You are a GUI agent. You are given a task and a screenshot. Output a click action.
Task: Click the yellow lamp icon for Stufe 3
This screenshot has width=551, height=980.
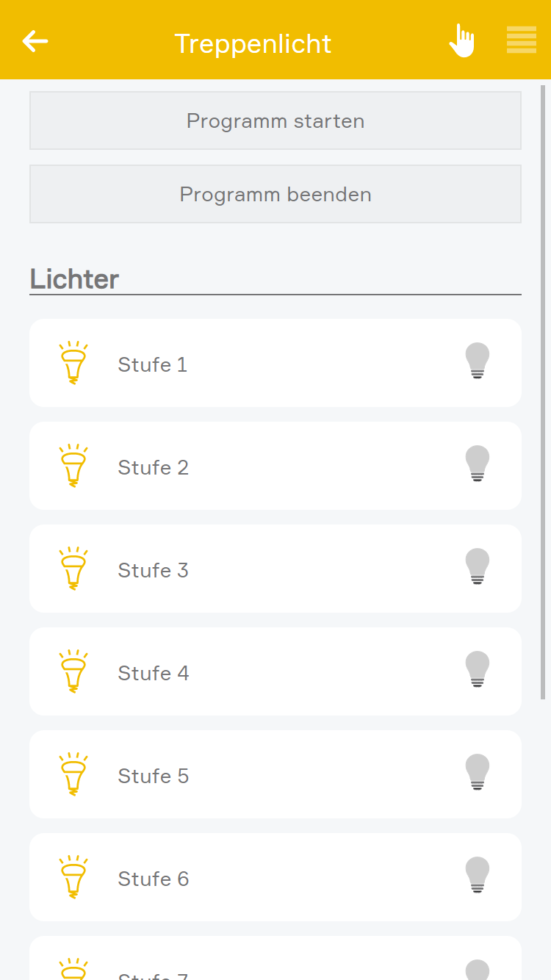pos(73,569)
